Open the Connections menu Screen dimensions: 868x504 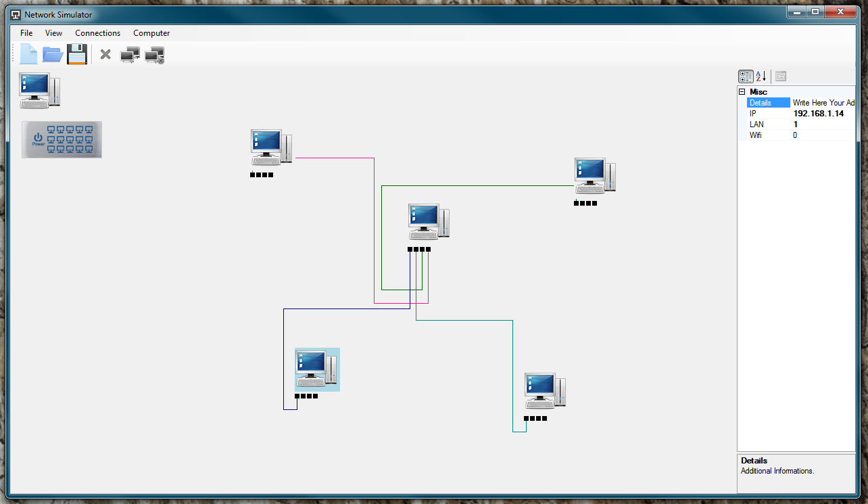click(97, 33)
